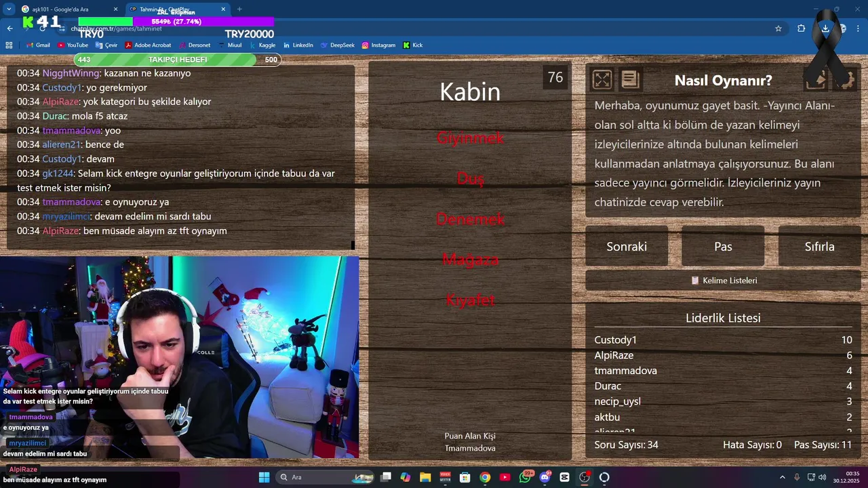Click the forbidden word Giyinmek
The height and width of the screenshot is (488, 868).
pos(470,138)
